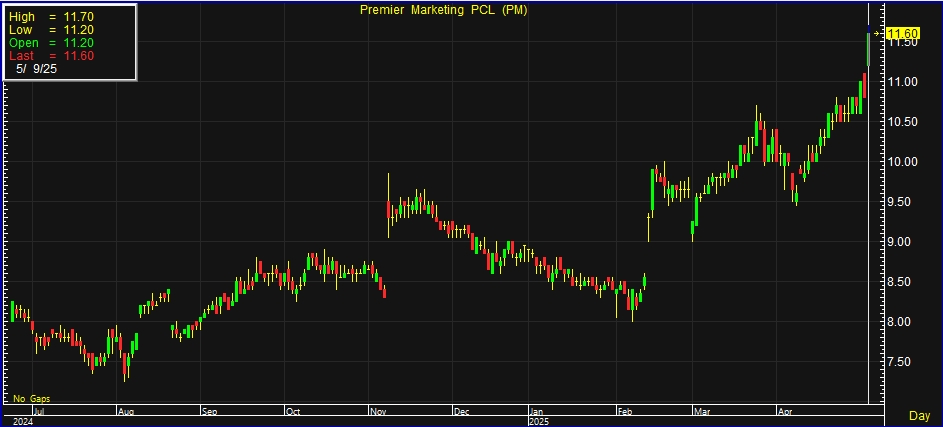The height and width of the screenshot is (427, 943).
Task: Click the Day timeframe label
Action: (x=919, y=416)
